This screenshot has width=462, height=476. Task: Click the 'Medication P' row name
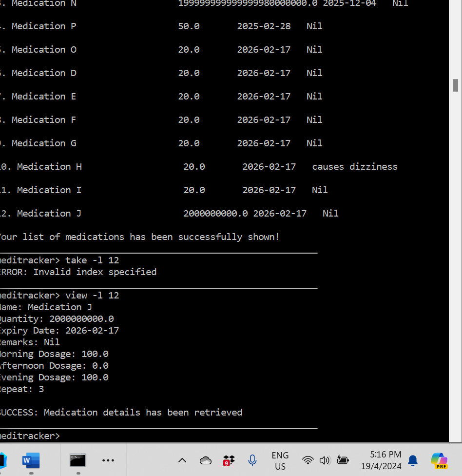pos(44,26)
